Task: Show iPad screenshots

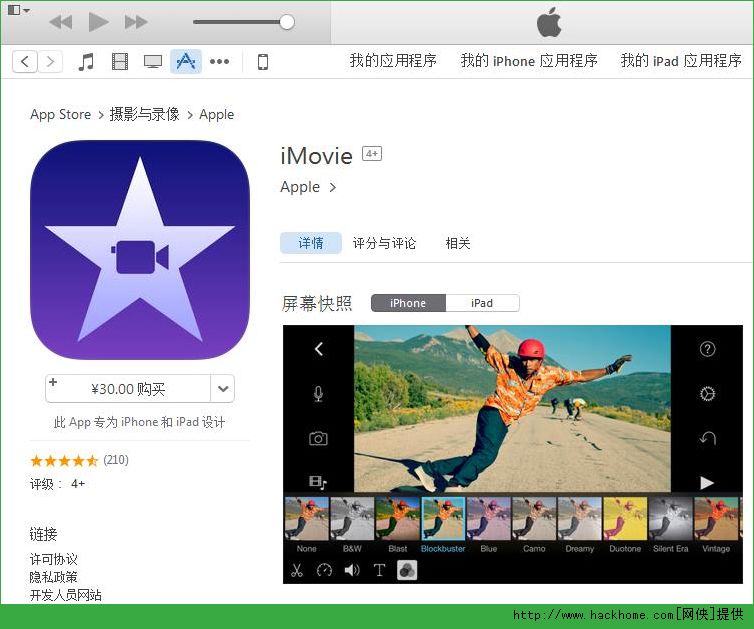Action: coord(482,303)
